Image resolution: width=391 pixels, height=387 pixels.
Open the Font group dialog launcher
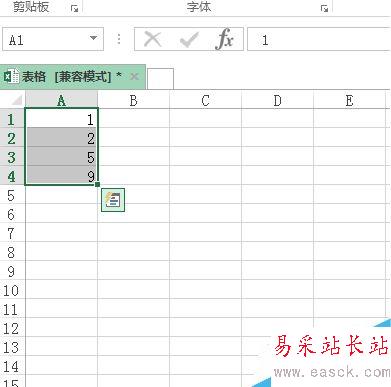coord(324,9)
